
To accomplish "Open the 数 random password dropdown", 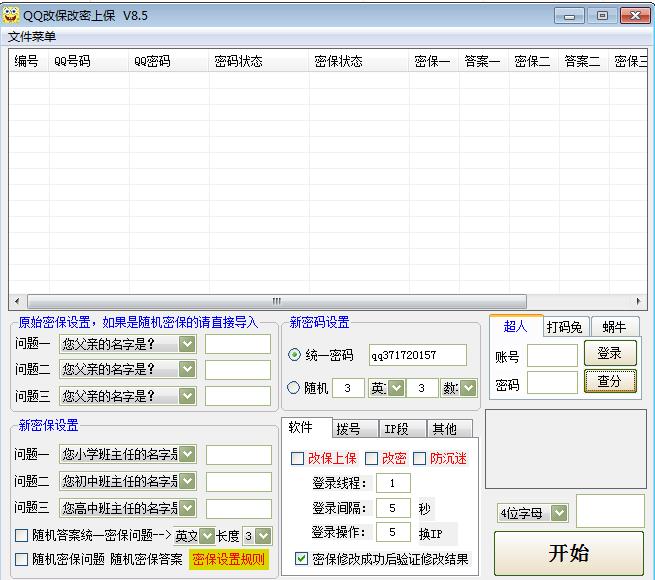I will tap(468, 388).
